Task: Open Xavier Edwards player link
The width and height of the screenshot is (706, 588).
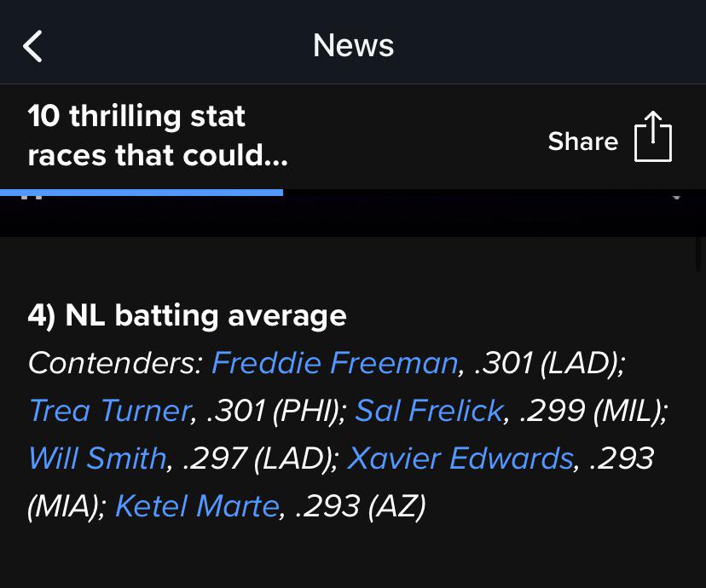Action: [460, 458]
